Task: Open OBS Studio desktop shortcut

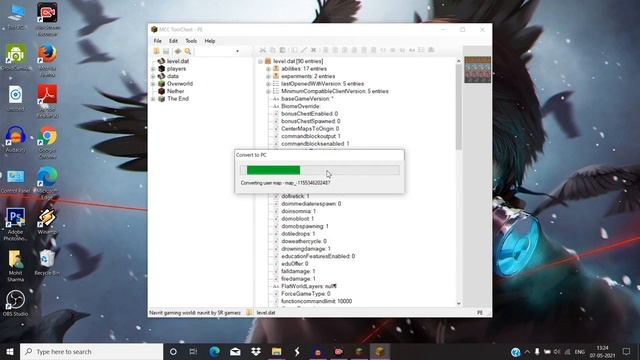Action: (16, 303)
